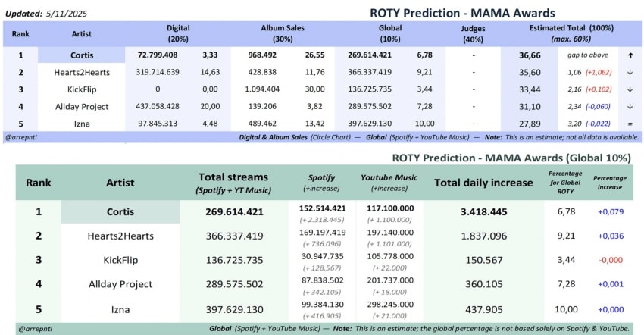Image resolution: width=644 pixels, height=335 pixels.
Task: Open the ROTY Prediction (Global 10%) title
Action: coord(511,158)
